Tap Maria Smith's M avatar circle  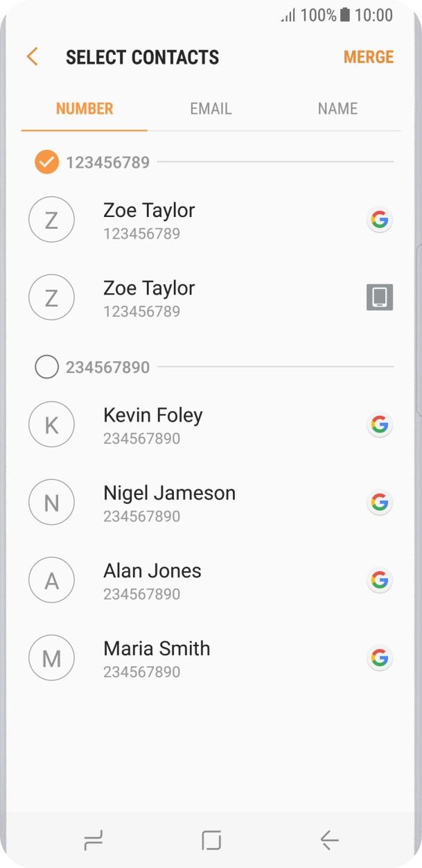(x=51, y=657)
